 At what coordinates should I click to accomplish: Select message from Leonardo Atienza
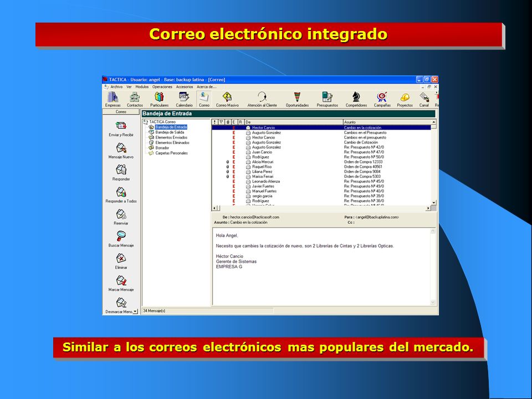click(x=321, y=181)
